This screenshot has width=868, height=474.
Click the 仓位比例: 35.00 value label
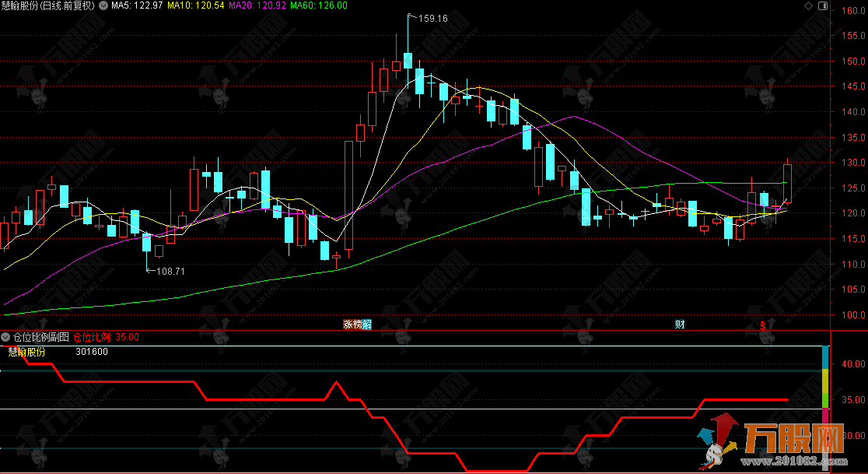[x=106, y=337]
